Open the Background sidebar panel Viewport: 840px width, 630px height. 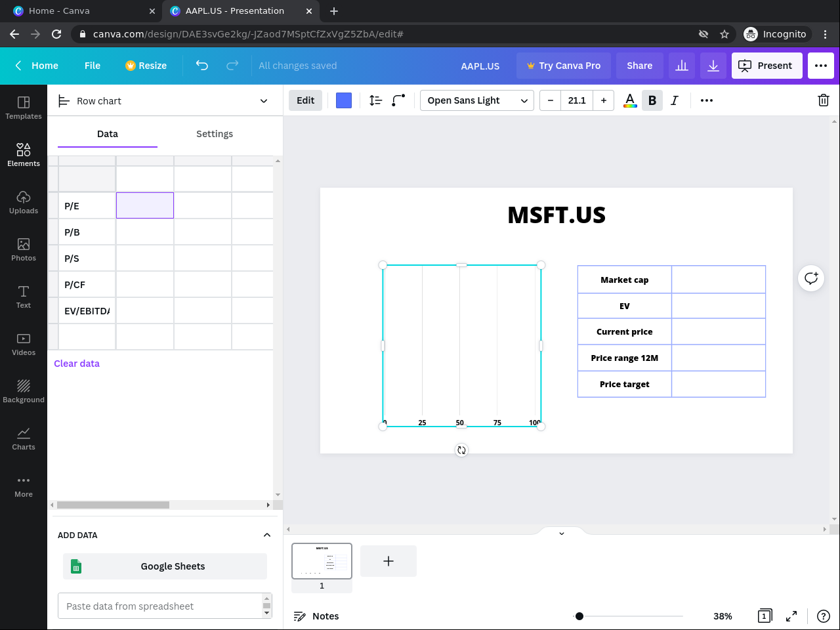pos(24,391)
